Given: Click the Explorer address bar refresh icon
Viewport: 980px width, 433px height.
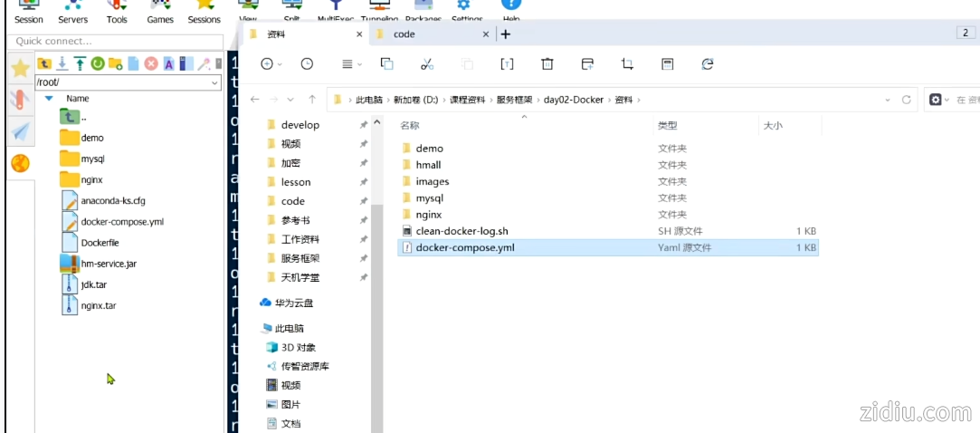Looking at the screenshot, I should pos(905,100).
